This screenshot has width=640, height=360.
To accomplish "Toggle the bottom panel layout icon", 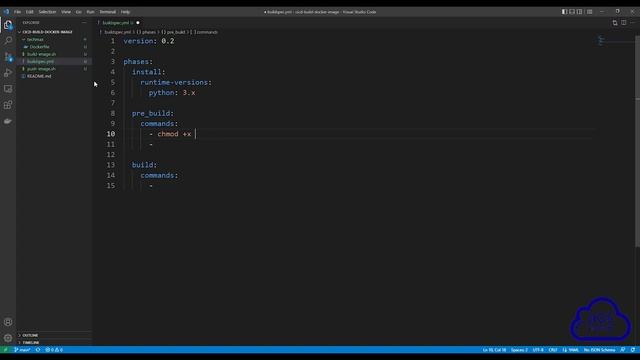I will [x=572, y=12].
